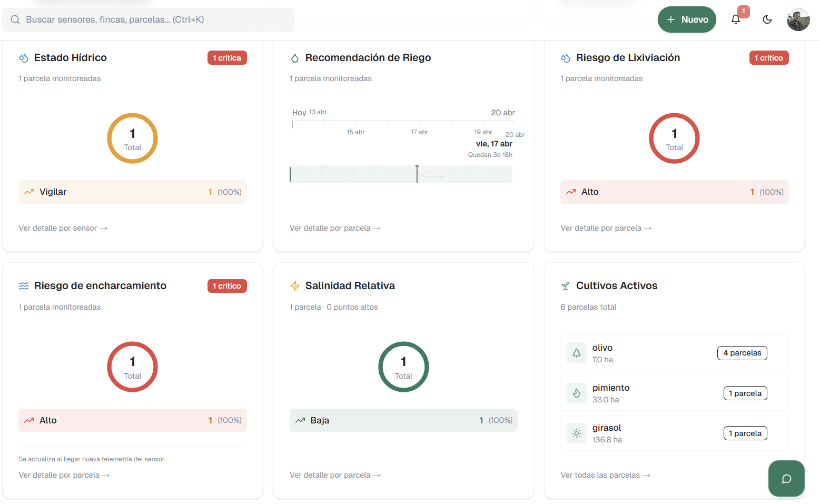Open encharcamiento card's Ver detalle por parcela
Viewport: 820px width, 504px height.
pyautogui.click(x=64, y=475)
